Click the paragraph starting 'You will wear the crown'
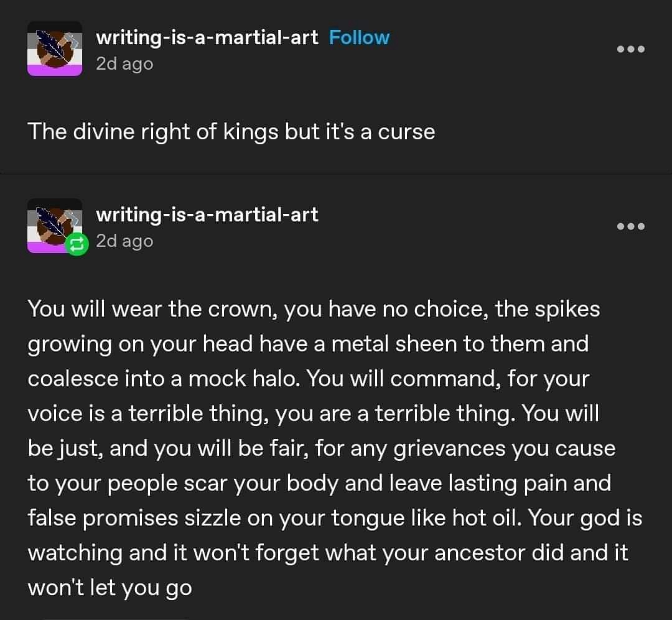The height and width of the screenshot is (620, 672). coord(335,448)
